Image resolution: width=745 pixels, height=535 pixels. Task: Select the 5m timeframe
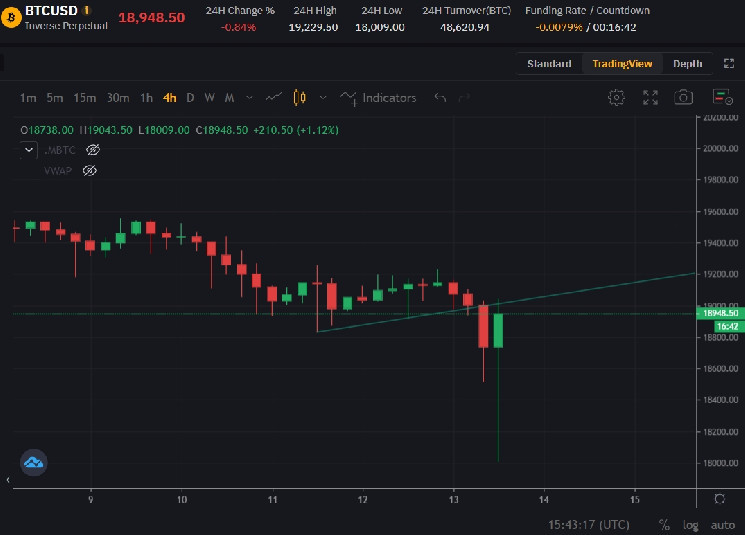(55, 98)
